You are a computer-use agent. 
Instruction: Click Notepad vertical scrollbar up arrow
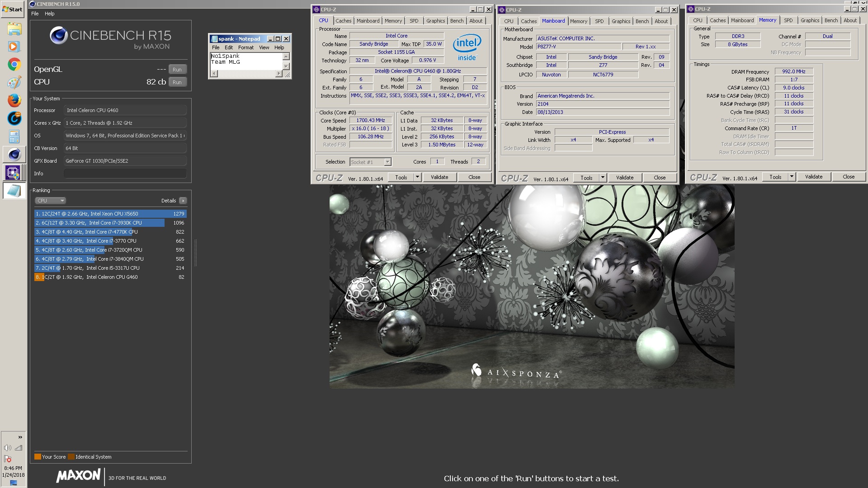[x=286, y=56]
